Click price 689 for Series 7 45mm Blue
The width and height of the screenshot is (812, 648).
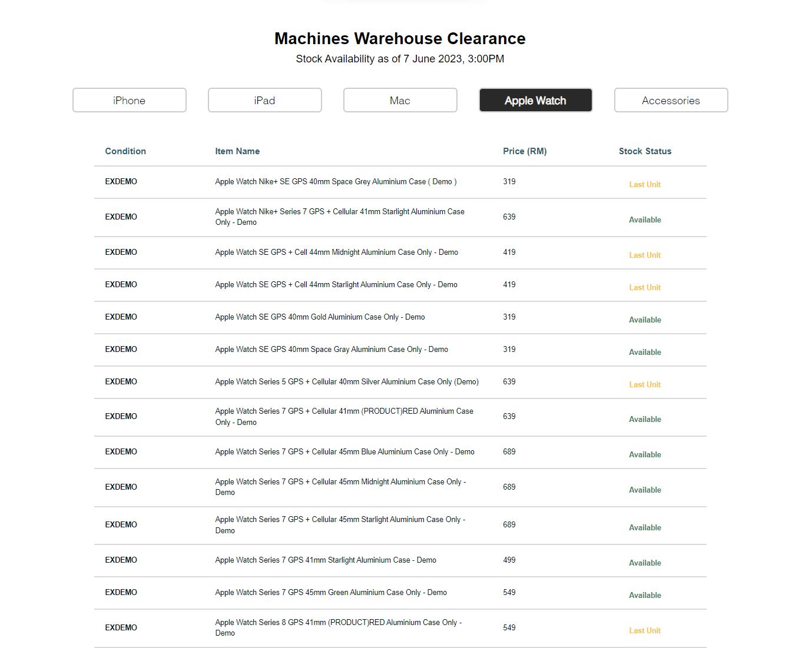coord(509,451)
